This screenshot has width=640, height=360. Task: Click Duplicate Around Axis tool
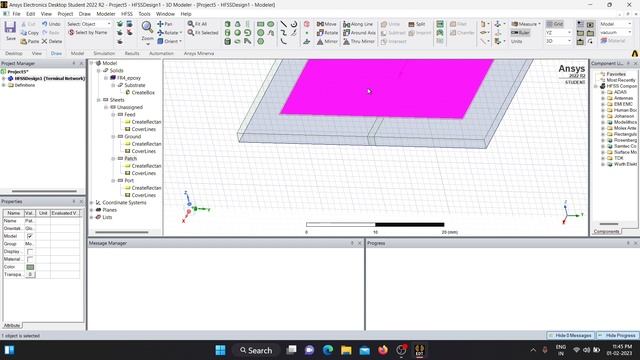coord(359,33)
